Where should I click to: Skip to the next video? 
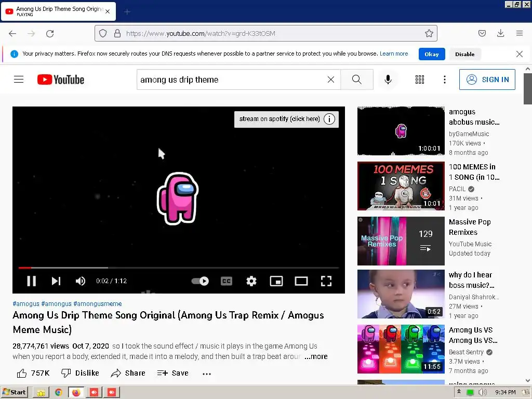pos(56,281)
